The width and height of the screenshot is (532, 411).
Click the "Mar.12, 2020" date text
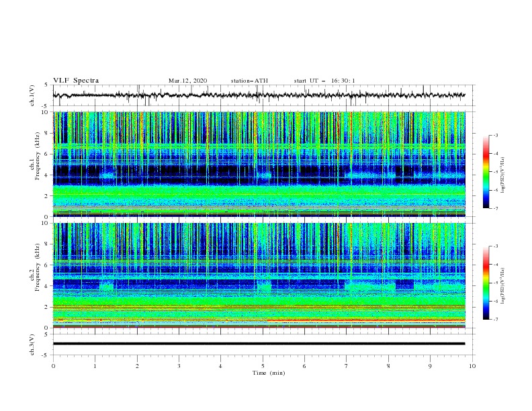(x=187, y=81)
